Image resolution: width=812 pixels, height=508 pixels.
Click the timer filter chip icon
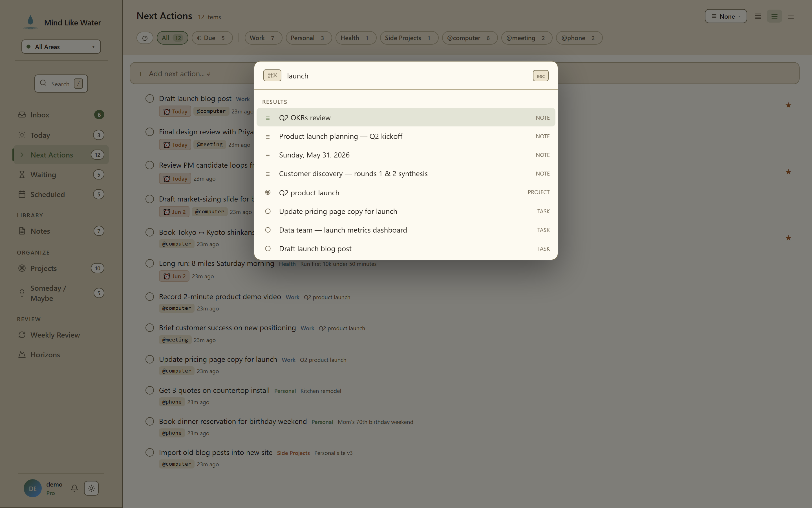[145, 38]
